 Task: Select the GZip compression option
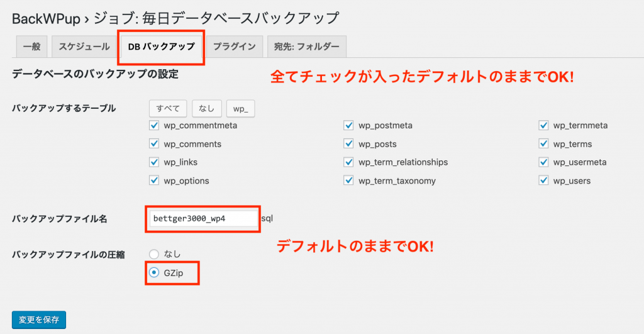click(154, 272)
